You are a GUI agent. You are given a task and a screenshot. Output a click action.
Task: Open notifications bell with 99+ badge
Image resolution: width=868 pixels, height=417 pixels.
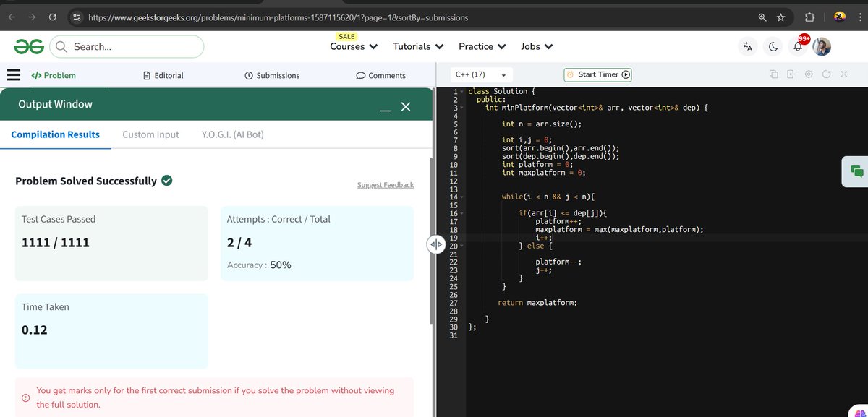point(799,46)
